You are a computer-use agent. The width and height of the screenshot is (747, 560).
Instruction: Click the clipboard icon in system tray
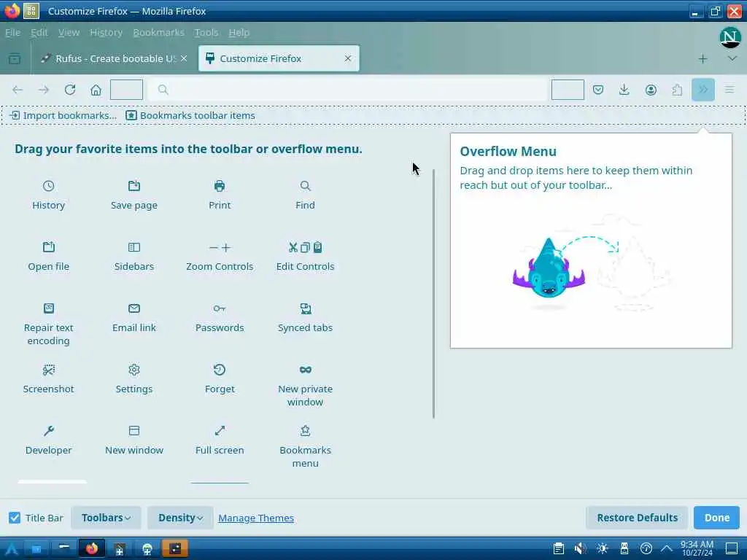click(x=558, y=548)
